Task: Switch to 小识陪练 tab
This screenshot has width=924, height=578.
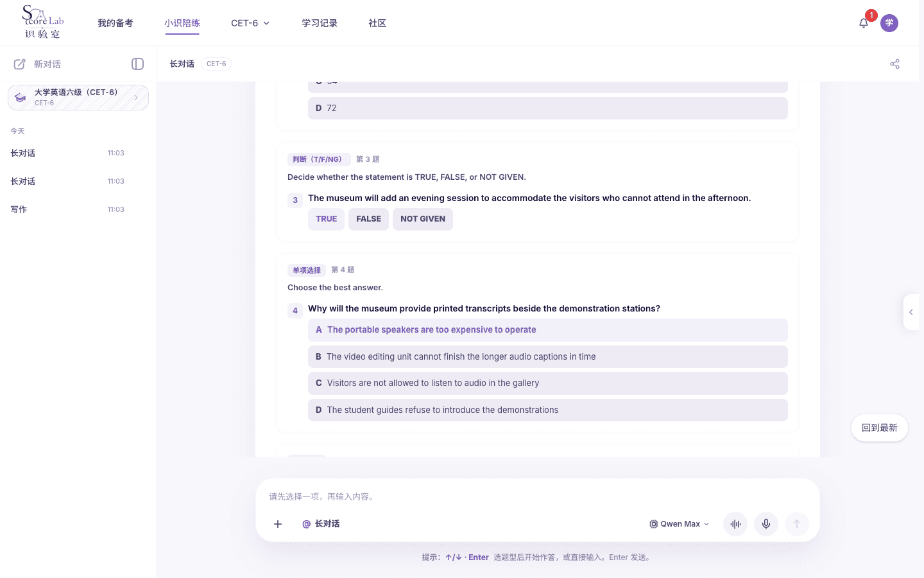Action: point(182,23)
